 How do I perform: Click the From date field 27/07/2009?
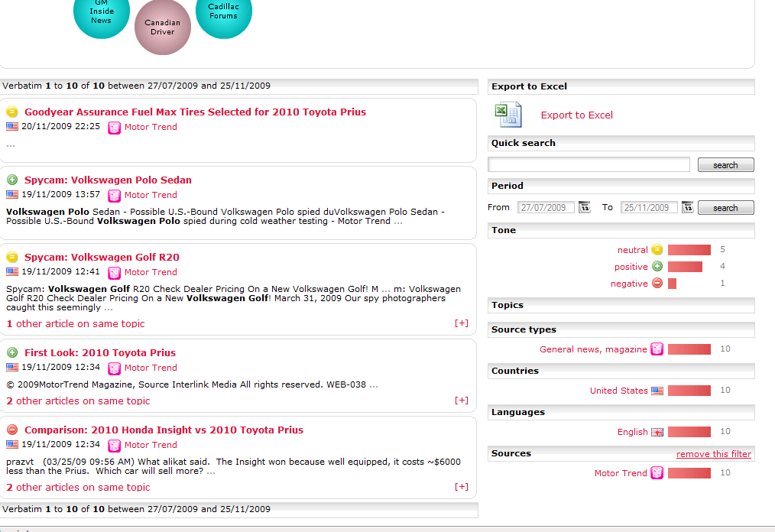coord(546,208)
